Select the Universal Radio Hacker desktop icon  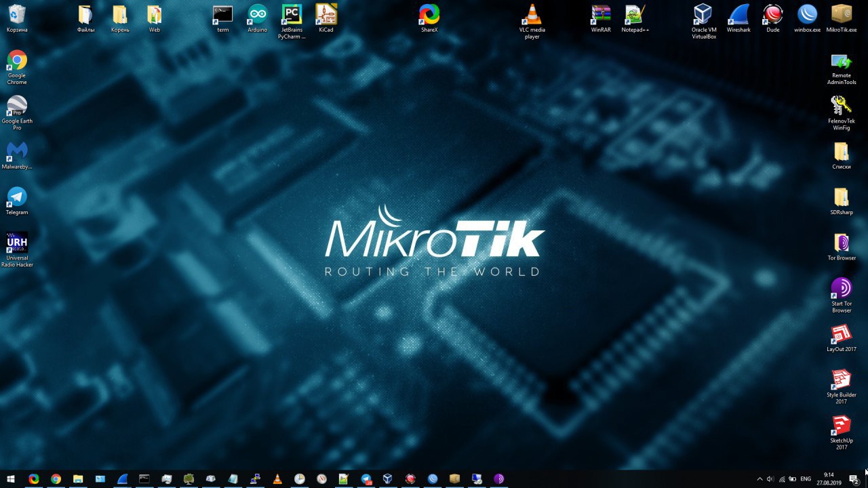[17, 249]
